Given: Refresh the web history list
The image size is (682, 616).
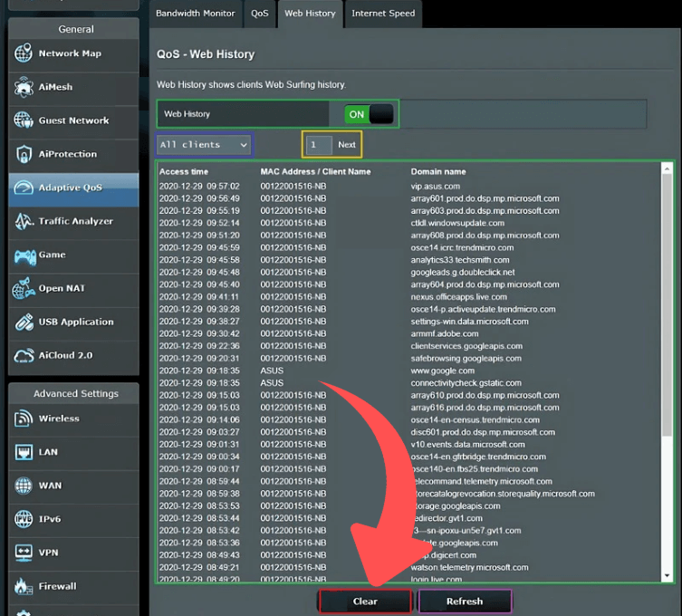Looking at the screenshot, I should [465, 602].
